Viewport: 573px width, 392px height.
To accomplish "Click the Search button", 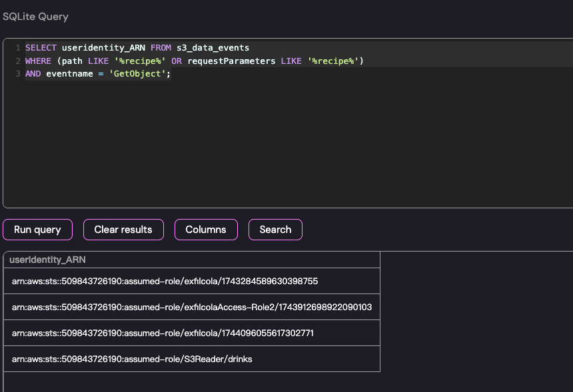I will point(275,230).
